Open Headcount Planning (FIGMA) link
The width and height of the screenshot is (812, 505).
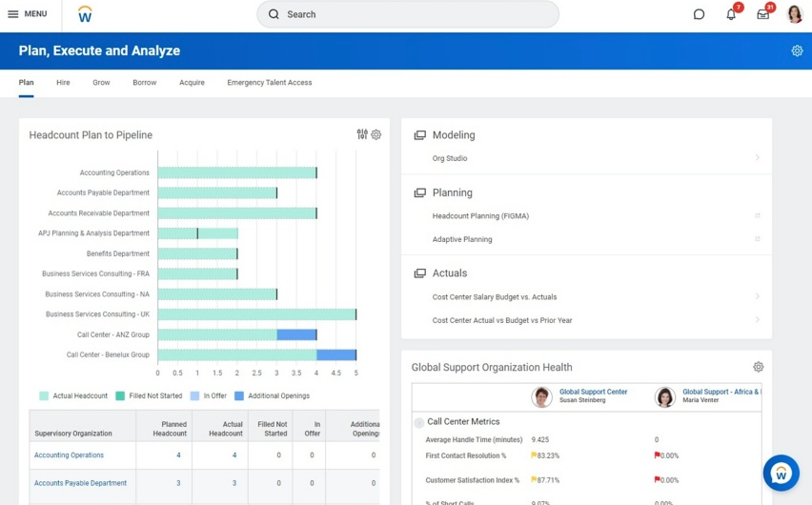[480, 216]
